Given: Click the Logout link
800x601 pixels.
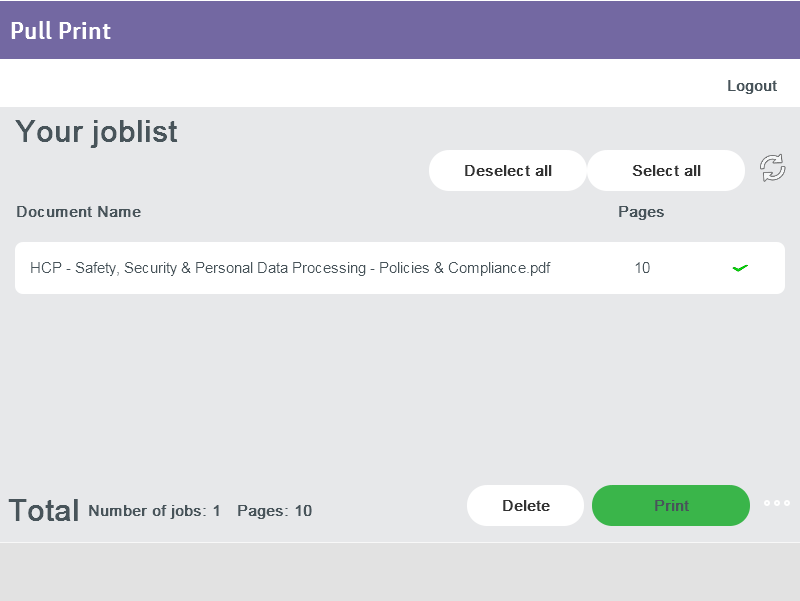Looking at the screenshot, I should pos(751,86).
